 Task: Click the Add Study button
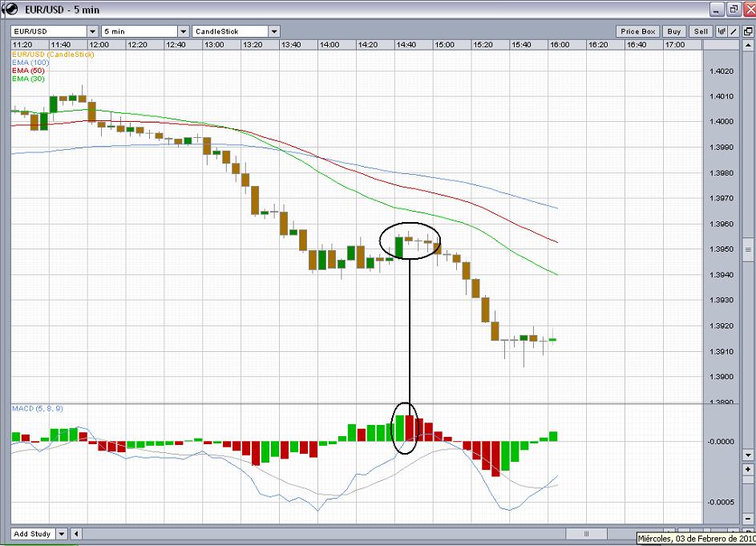click(x=33, y=534)
